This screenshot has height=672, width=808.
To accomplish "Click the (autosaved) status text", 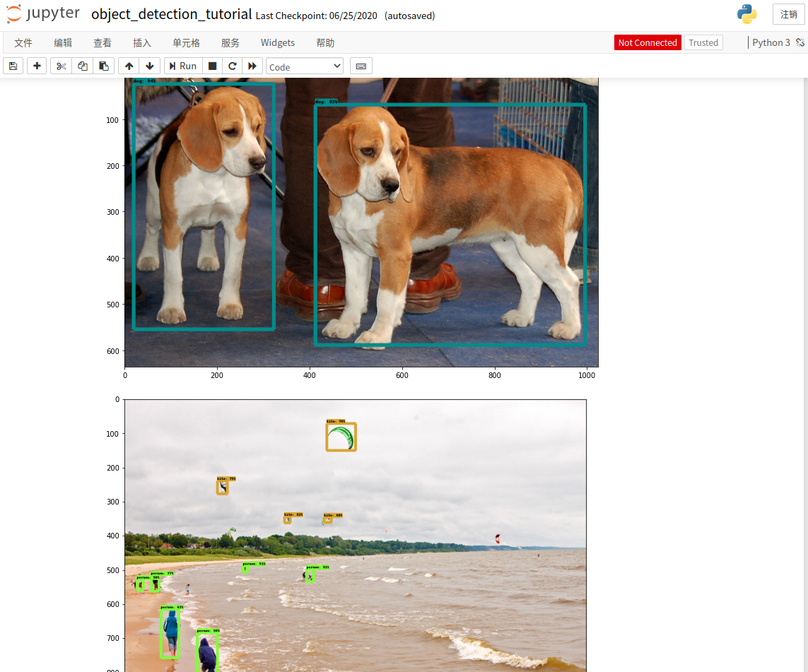I will click(x=410, y=16).
